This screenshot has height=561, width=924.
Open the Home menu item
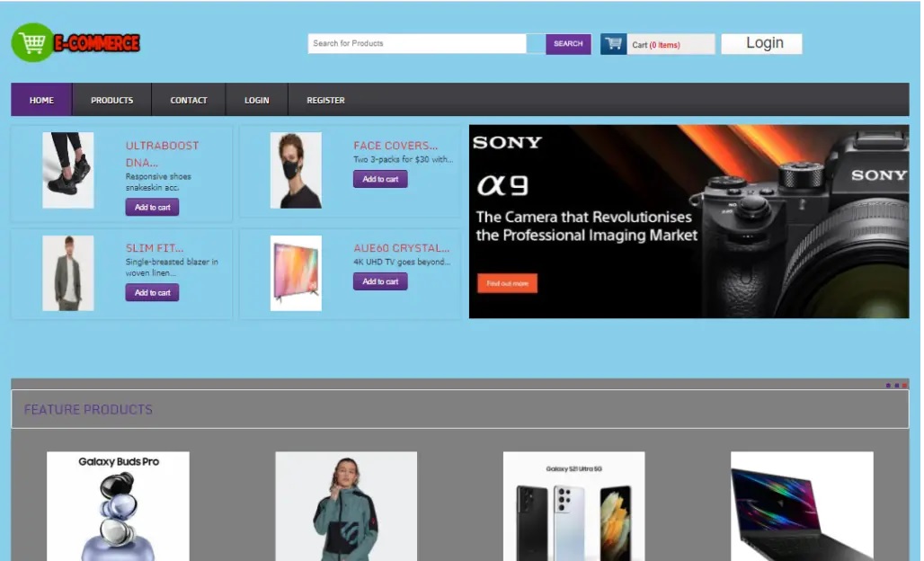(x=41, y=100)
